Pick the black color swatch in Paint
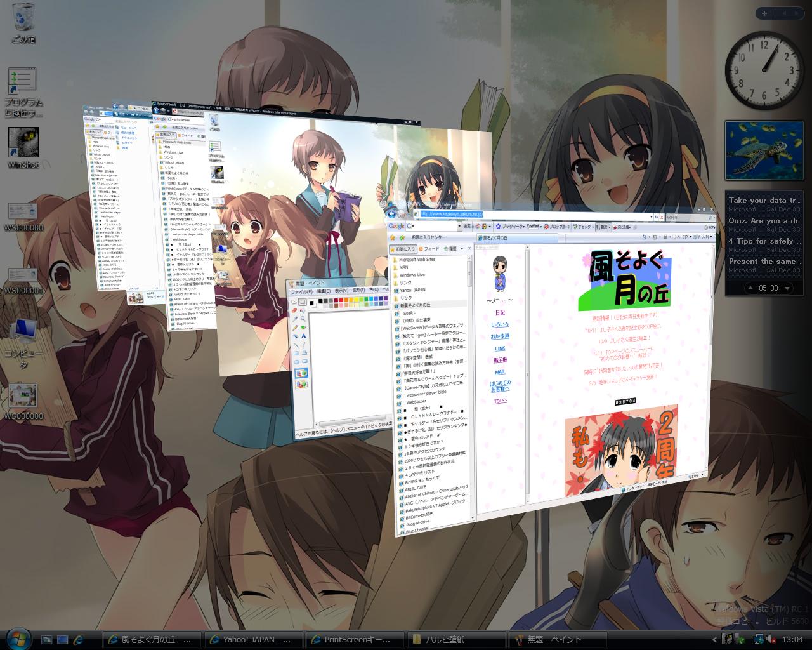 click(x=320, y=301)
